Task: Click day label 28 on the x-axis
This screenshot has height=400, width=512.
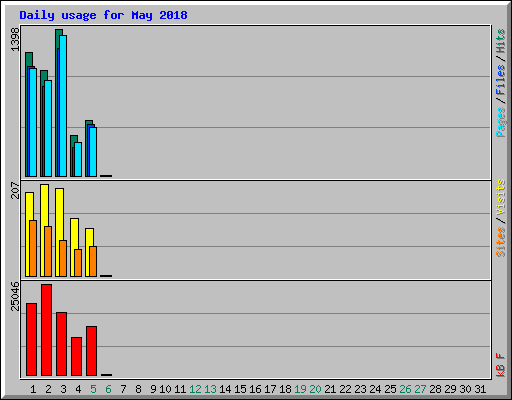Action: [435, 389]
